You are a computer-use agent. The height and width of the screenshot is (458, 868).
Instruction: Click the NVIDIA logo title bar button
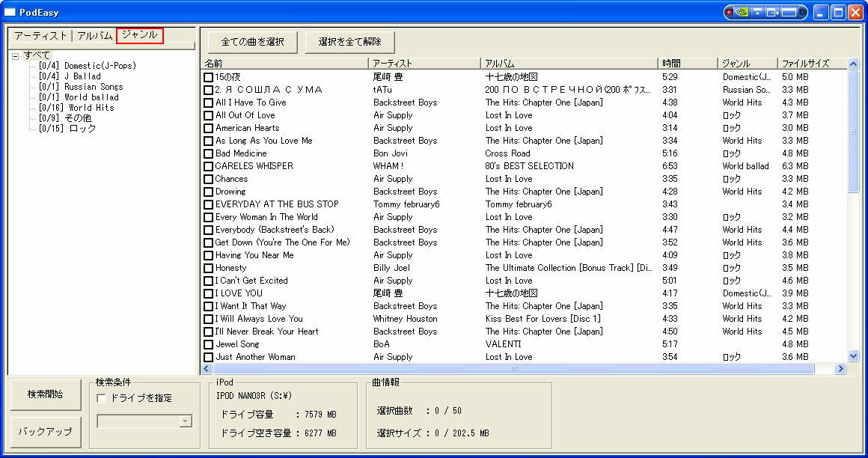click(742, 12)
